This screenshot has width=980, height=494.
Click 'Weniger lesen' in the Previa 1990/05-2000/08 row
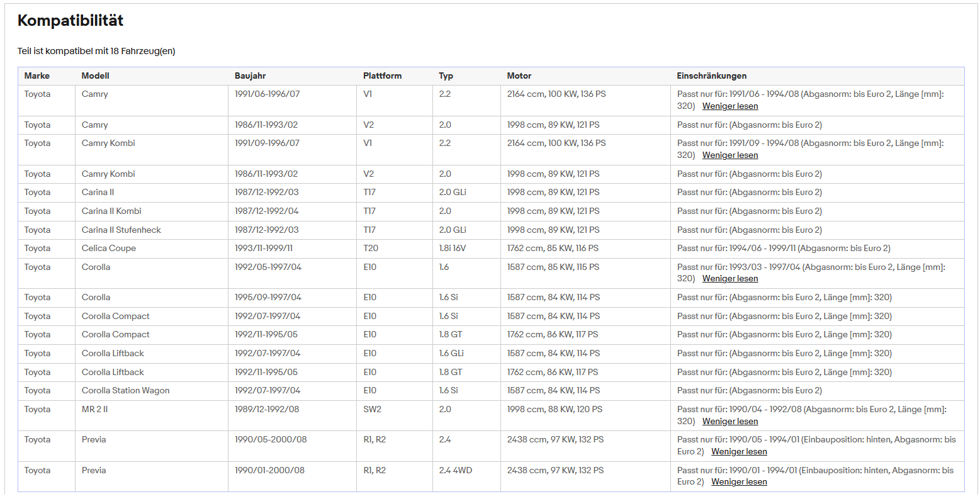coord(739,452)
